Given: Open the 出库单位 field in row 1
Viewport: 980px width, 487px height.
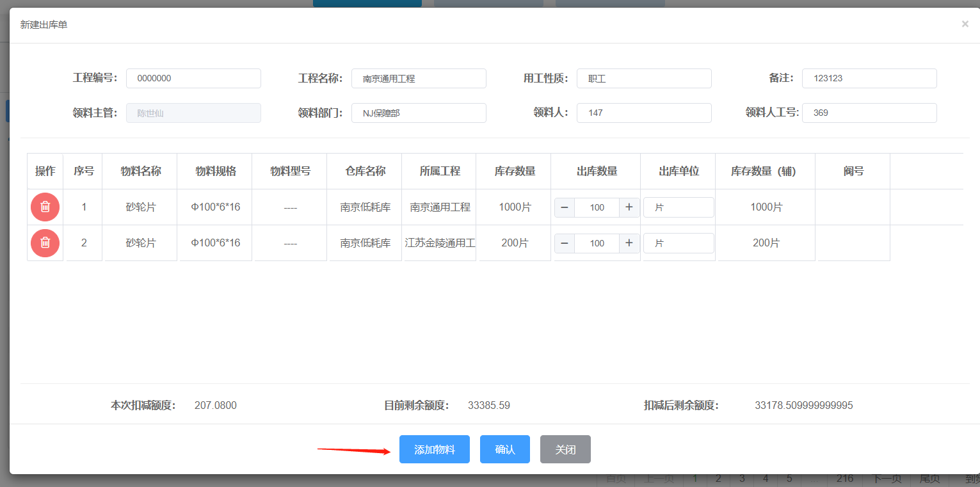Looking at the screenshot, I should 679,207.
